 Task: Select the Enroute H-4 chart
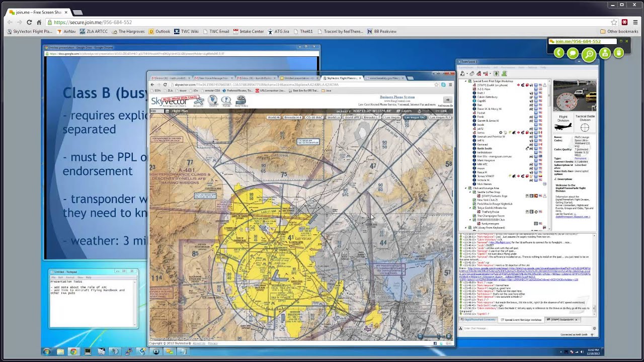pos(292,117)
